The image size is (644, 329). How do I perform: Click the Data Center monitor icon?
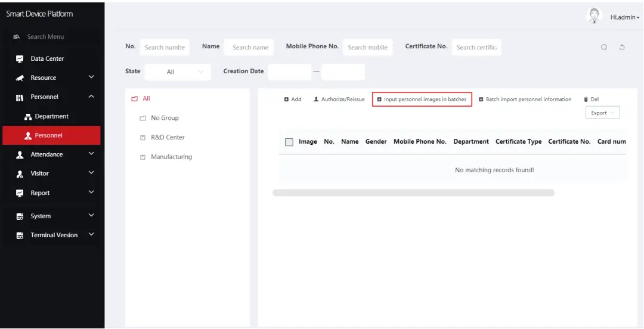[x=20, y=59]
